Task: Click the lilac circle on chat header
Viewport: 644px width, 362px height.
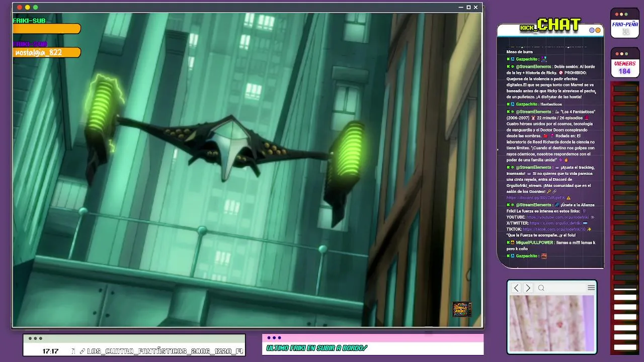Action: click(x=592, y=30)
